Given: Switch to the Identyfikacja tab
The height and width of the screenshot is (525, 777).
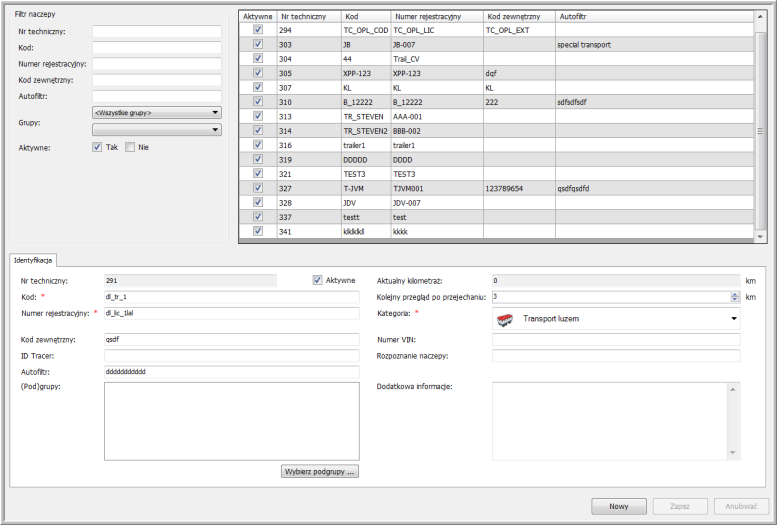Looking at the screenshot, I should (33, 259).
